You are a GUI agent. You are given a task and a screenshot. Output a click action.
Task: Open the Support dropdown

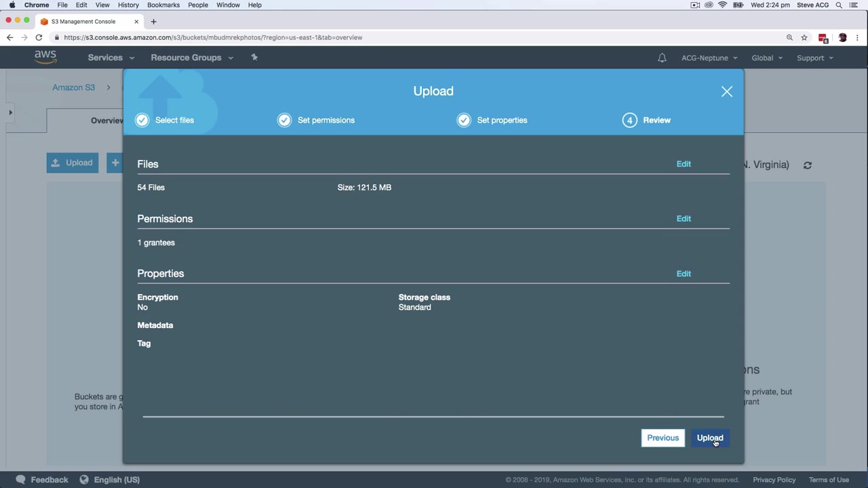click(x=815, y=58)
